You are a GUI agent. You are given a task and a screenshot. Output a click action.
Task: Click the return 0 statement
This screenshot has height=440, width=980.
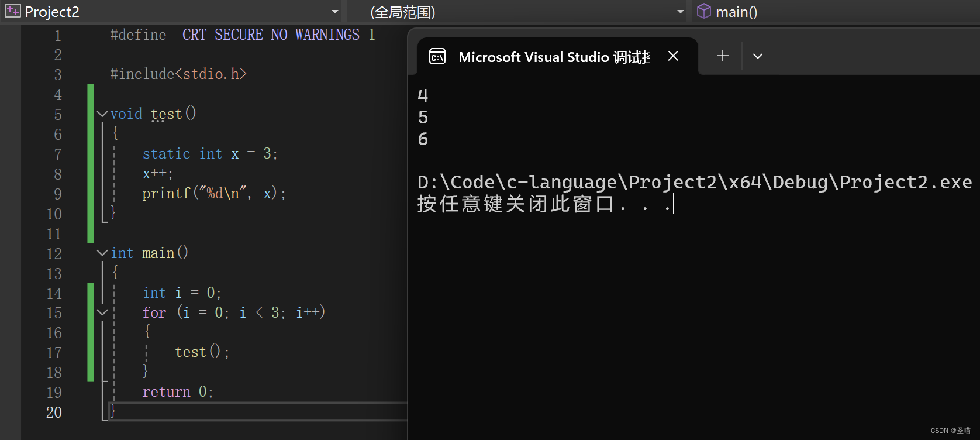178,392
